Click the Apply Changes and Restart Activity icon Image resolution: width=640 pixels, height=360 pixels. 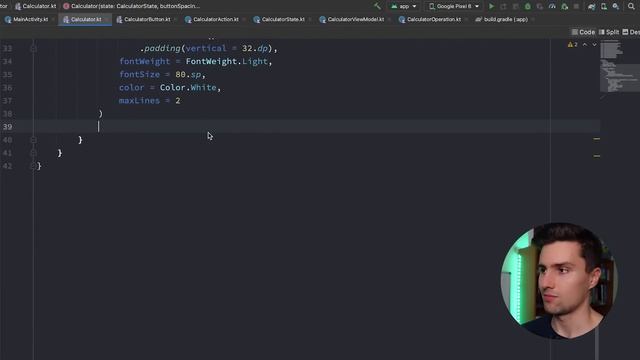click(x=503, y=6)
